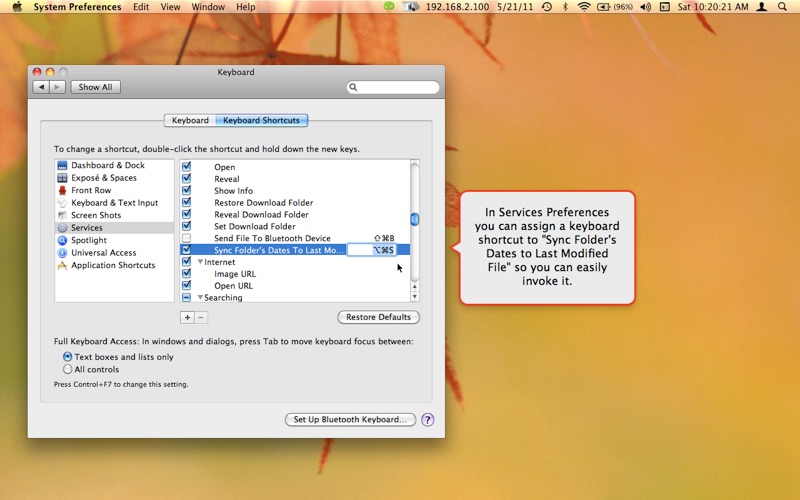The image size is (800, 500).
Task: Uncheck the Reveal service checkbox
Action: tap(186, 178)
